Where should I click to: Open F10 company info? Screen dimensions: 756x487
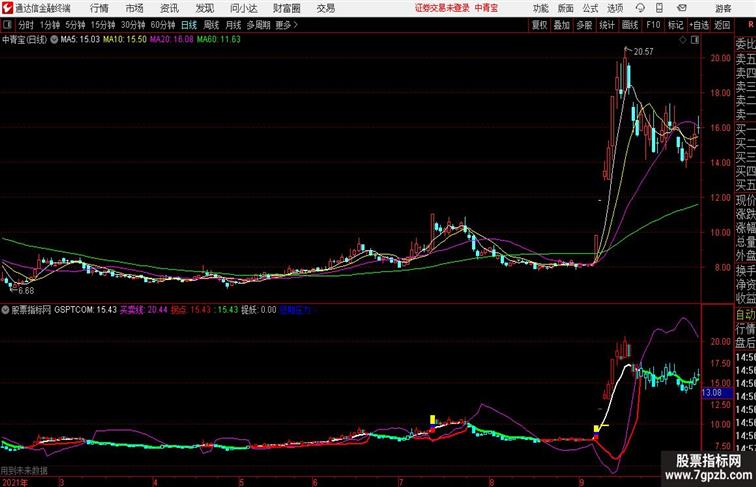(653, 25)
